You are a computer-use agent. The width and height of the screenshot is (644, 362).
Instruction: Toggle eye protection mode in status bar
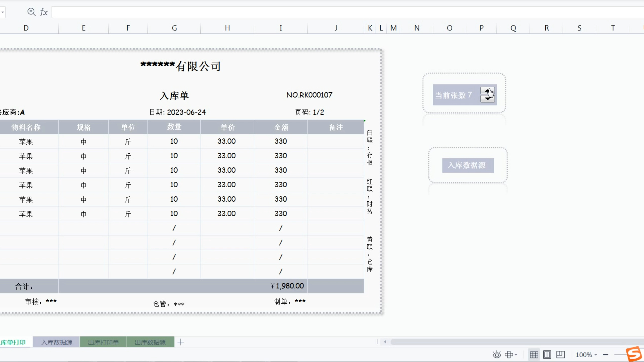click(497, 355)
